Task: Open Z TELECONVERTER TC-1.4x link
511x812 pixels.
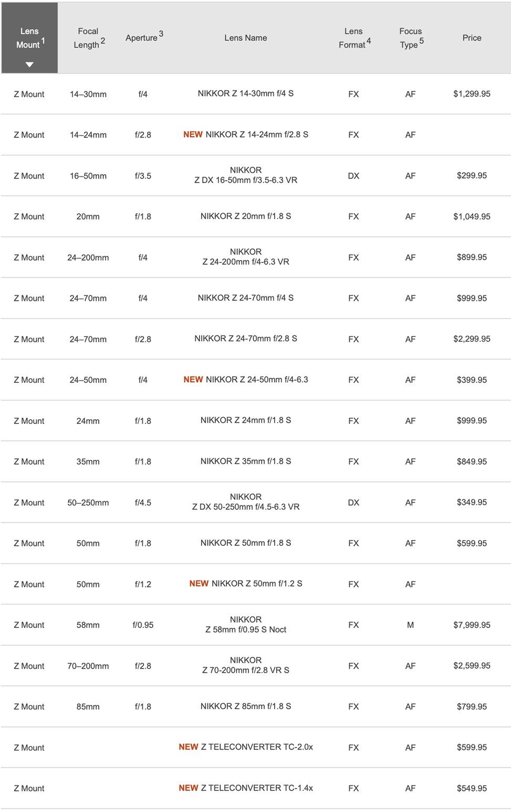Action: pyautogui.click(x=257, y=788)
